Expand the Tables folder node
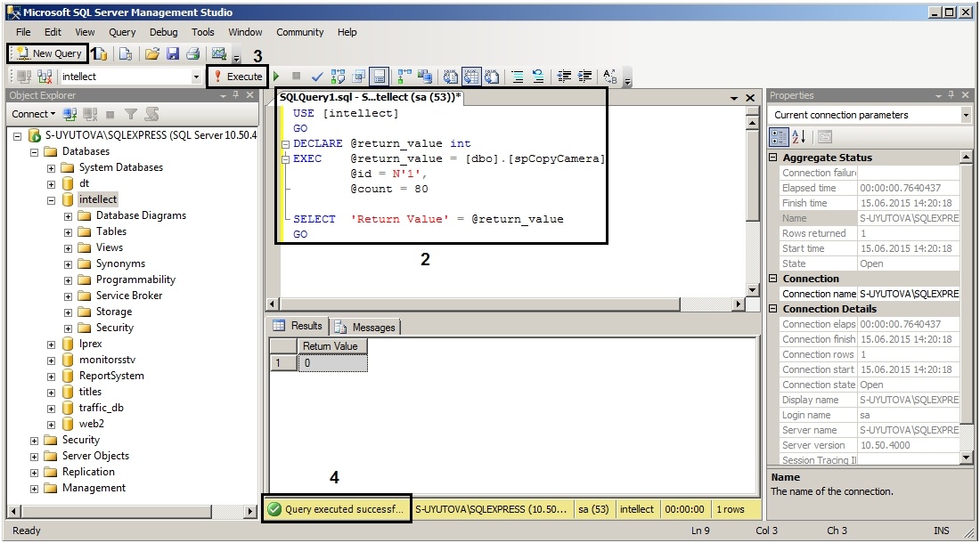The height and width of the screenshot is (543, 980). pos(69,231)
